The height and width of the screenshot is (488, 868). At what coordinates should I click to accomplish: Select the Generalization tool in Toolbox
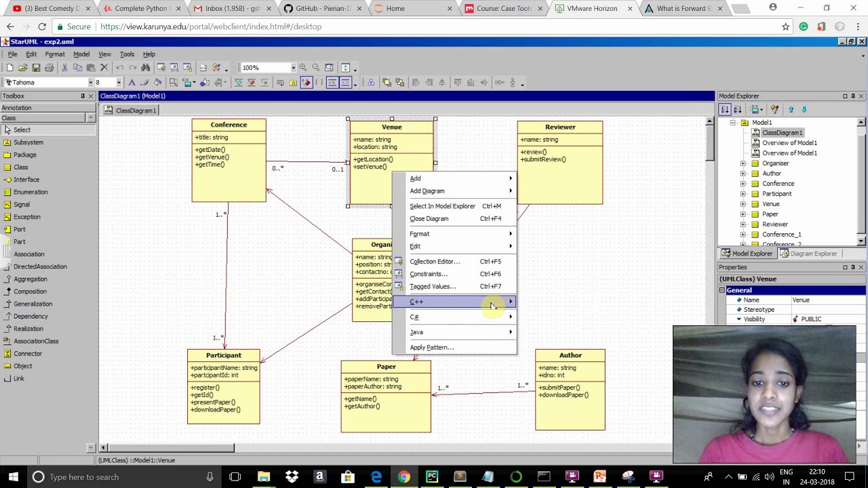[33, 304]
